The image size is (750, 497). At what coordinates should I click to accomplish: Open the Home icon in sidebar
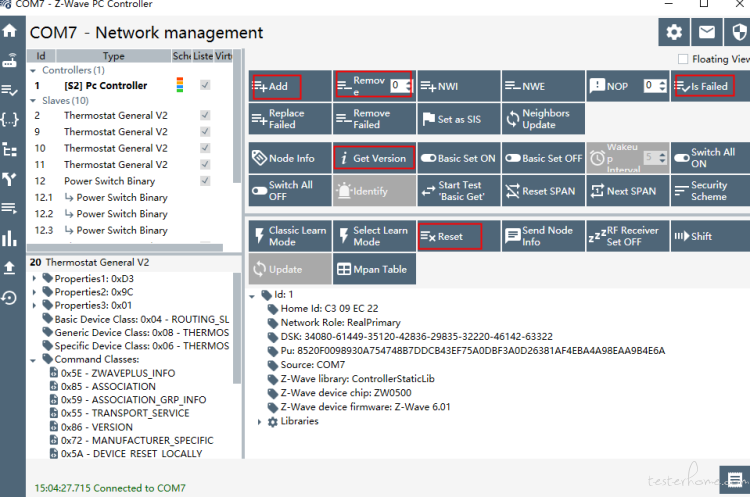(x=10, y=31)
